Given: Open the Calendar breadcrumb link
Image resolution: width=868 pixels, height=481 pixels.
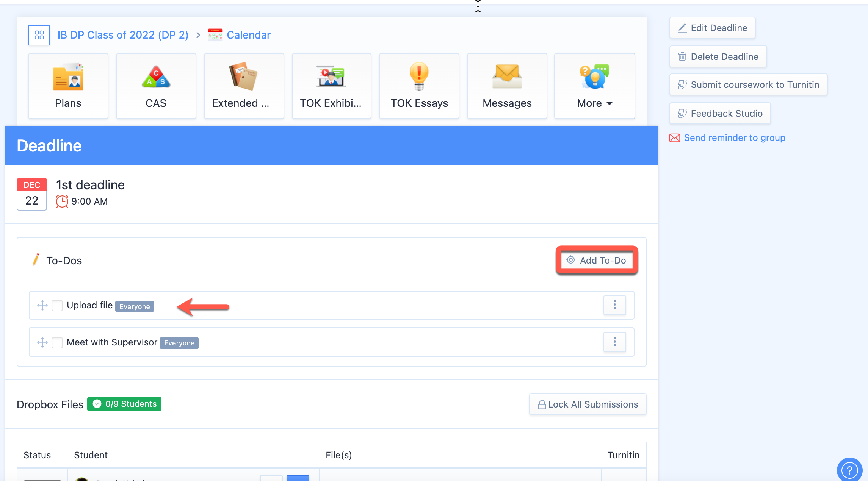Looking at the screenshot, I should coord(249,35).
